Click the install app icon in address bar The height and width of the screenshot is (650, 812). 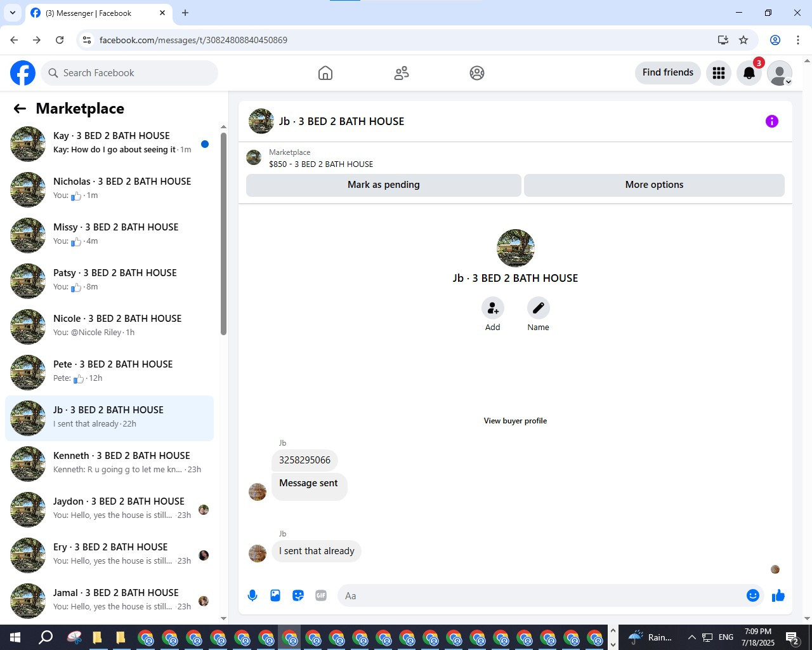723,40
